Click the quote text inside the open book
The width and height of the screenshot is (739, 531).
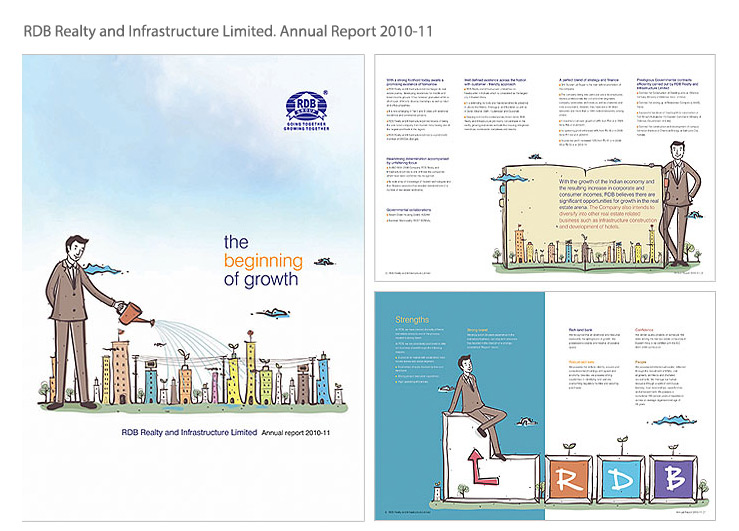pos(608,204)
